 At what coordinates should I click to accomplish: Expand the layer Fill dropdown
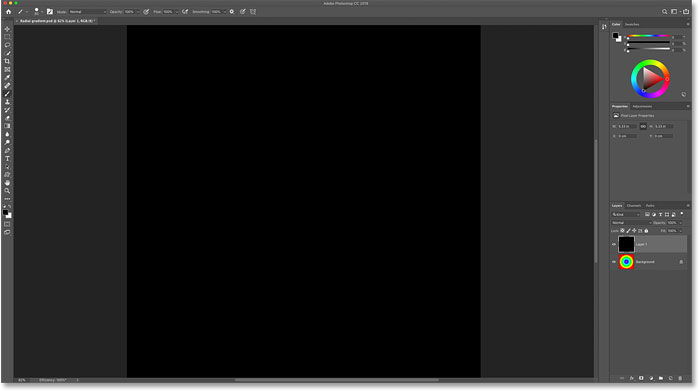pyautogui.click(x=680, y=231)
